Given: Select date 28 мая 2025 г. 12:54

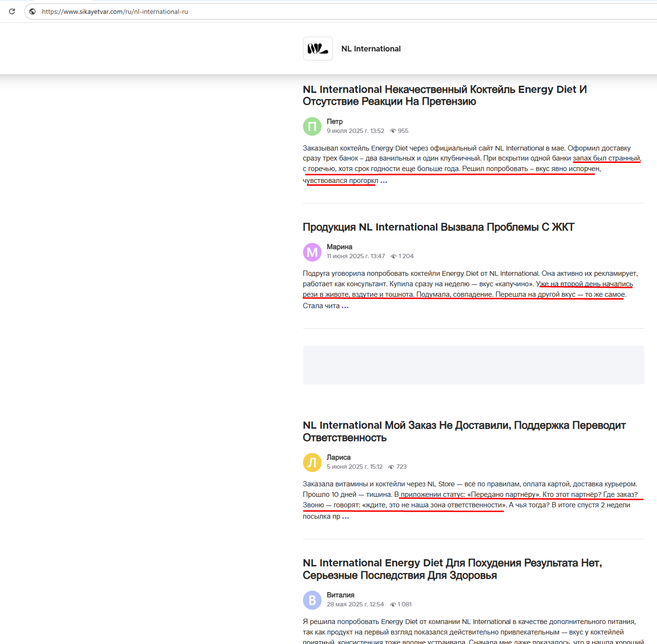Looking at the screenshot, I should 355,604.
